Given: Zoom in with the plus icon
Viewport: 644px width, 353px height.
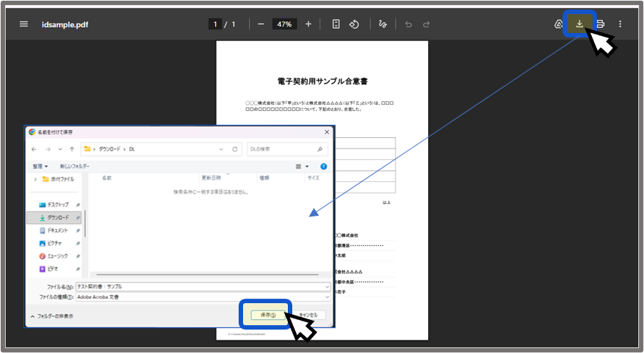Looking at the screenshot, I should 308,24.
